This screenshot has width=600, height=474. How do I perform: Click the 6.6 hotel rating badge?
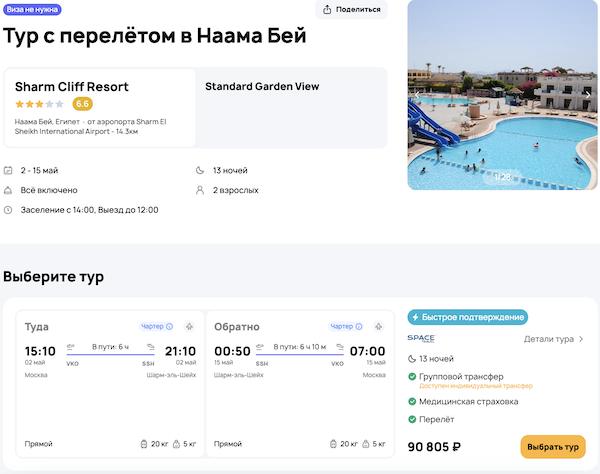(x=83, y=104)
